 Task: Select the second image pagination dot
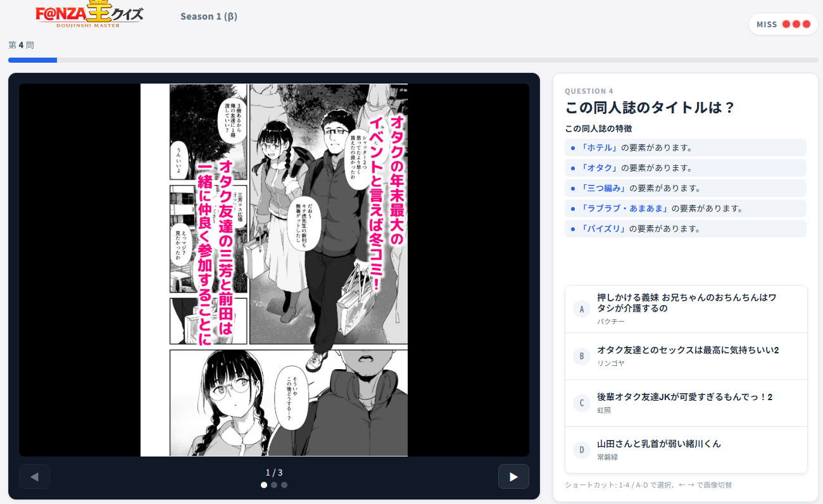coord(274,485)
